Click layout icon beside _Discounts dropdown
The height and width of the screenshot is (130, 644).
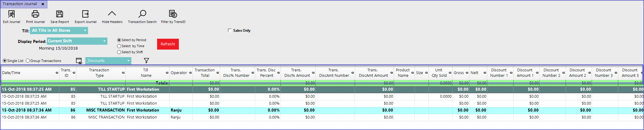coord(79,61)
